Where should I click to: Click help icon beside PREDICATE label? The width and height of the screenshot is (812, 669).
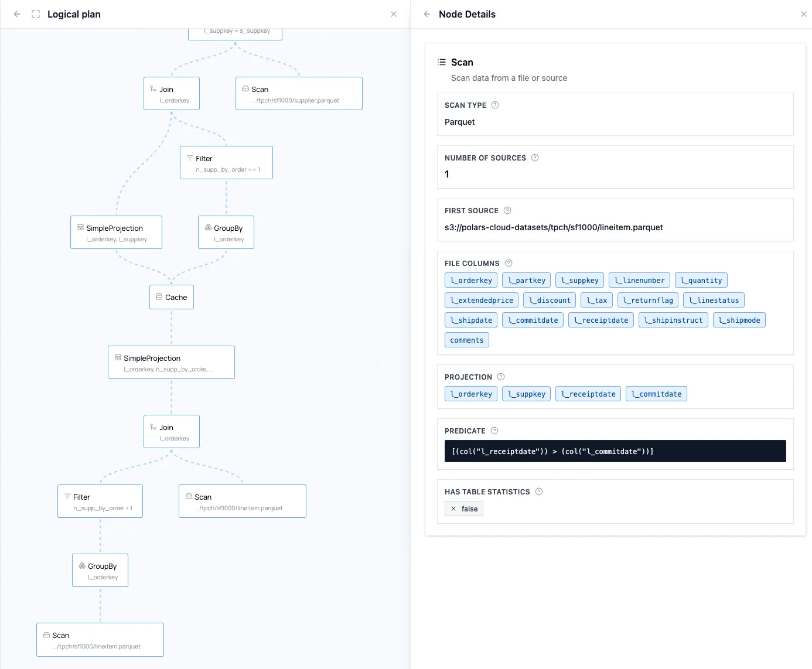pyautogui.click(x=494, y=431)
